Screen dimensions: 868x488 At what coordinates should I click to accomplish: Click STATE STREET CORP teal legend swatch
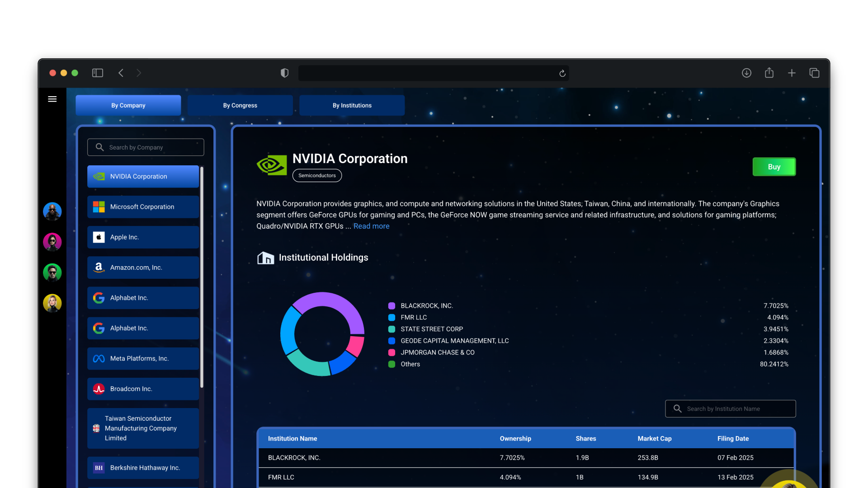pyautogui.click(x=392, y=329)
